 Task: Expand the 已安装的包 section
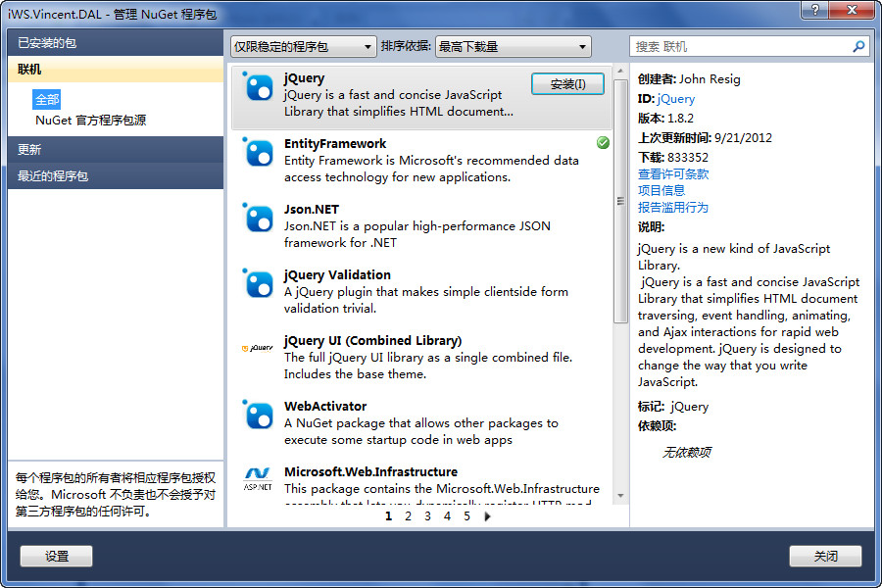(x=116, y=43)
